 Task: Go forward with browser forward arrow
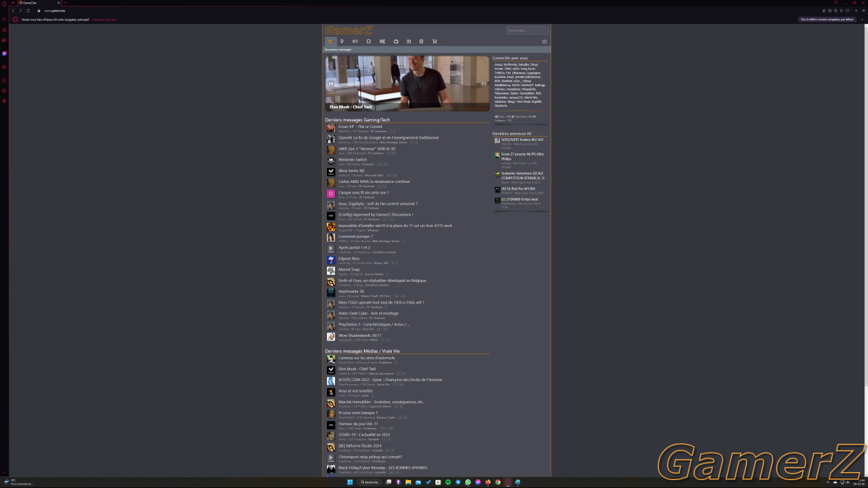[x=20, y=11]
